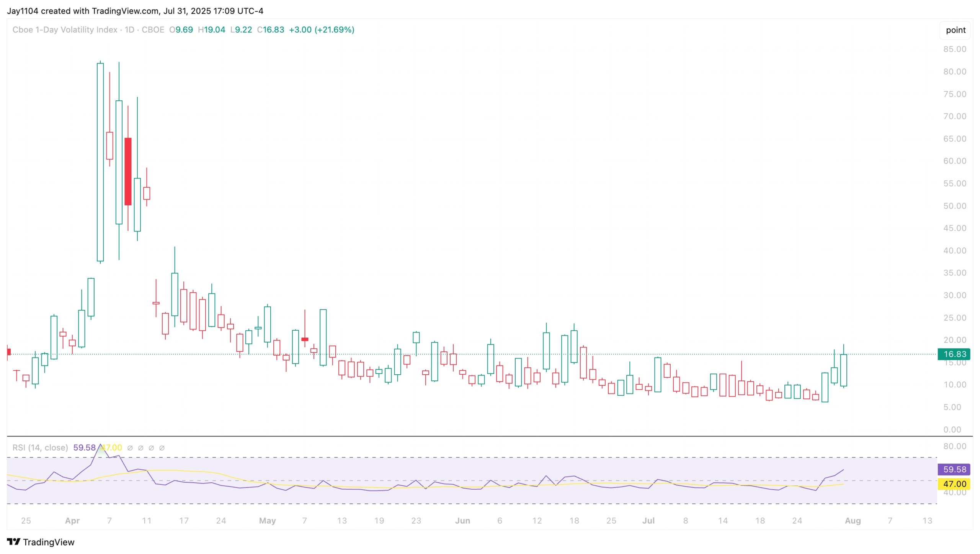980x554 pixels.
Task: Click the purple 59.58 RSI axis label
Action: 954,469
